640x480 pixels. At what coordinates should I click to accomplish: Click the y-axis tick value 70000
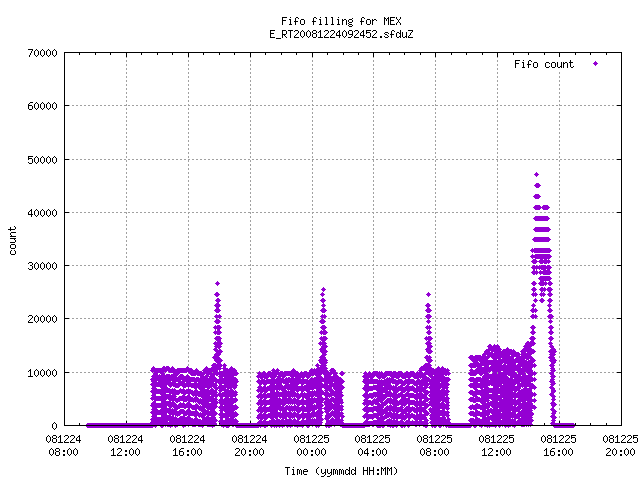42,53
